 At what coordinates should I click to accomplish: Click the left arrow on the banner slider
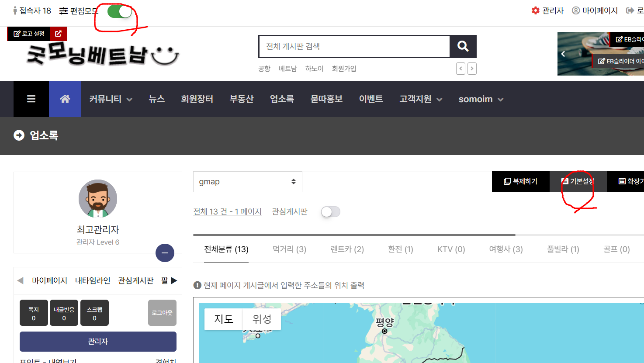tap(563, 54)
